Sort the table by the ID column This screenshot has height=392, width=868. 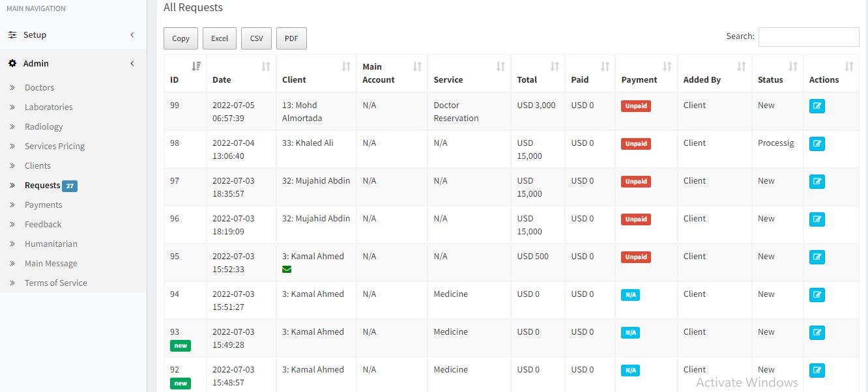coord(196,66)
